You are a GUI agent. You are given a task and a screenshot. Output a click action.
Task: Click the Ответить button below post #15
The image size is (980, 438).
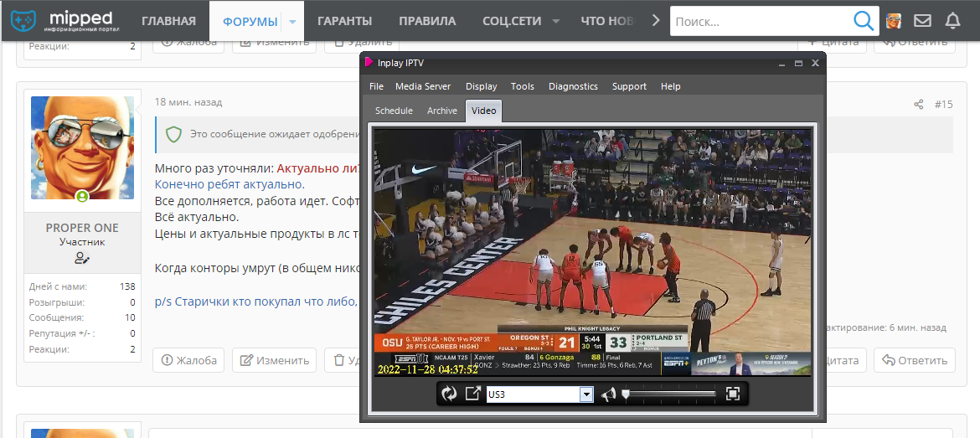[x=915, y=360]
